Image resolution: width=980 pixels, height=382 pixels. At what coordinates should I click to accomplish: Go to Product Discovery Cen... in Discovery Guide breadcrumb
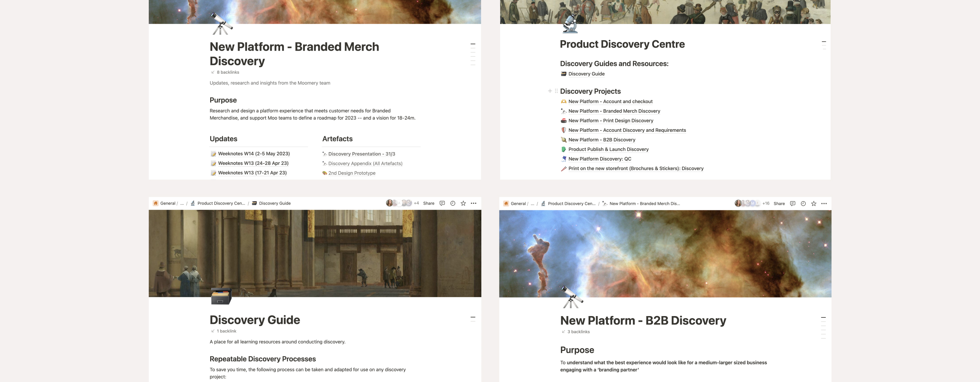[x=218, y=203]
